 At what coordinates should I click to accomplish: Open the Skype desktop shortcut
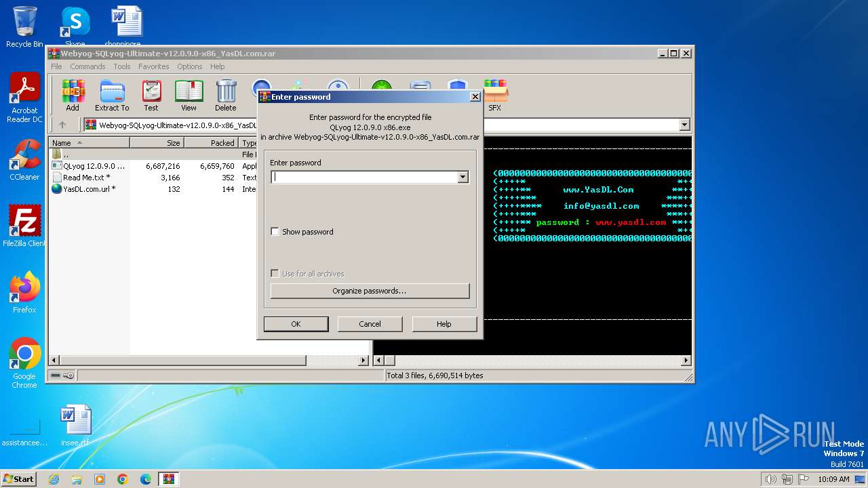pos(75,27)
